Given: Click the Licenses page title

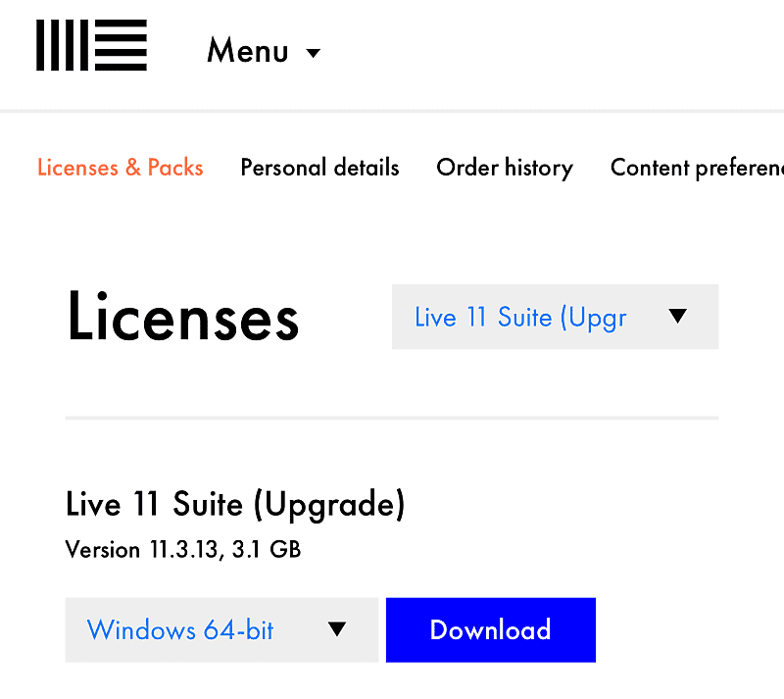Looking at the screenshot, I should tap(182, 317).
